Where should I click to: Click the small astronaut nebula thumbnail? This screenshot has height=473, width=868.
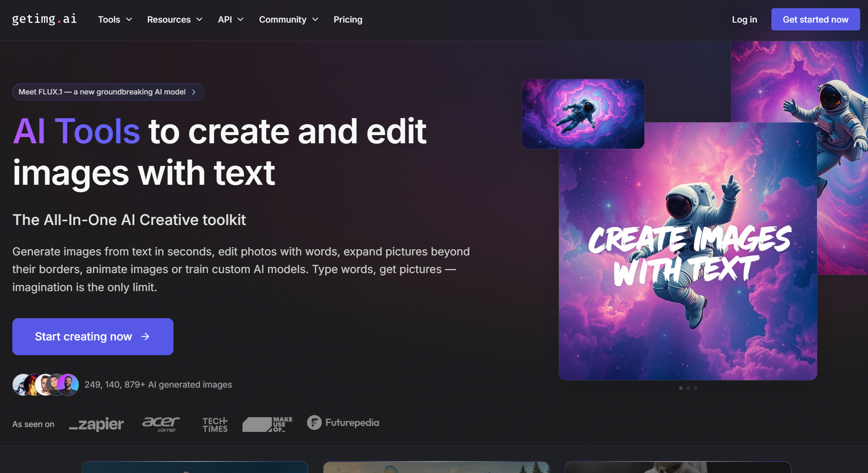(583, 114)
